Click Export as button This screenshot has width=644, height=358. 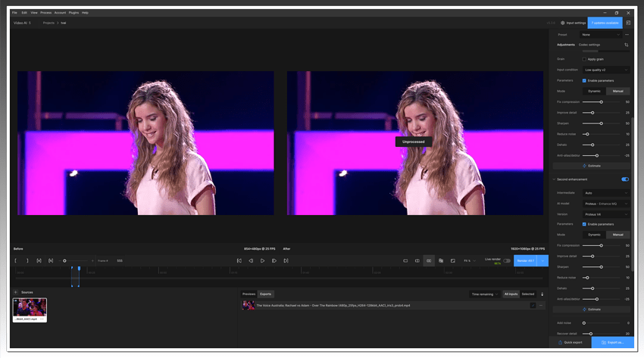612,342
